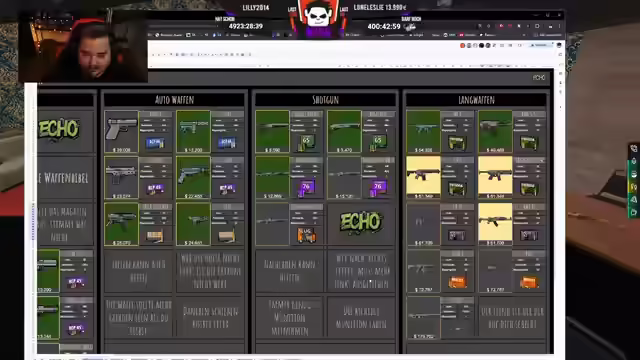Open the Shotgun category header
The width and height of the screenshot is (640, 360).
[x=325, y=100]
